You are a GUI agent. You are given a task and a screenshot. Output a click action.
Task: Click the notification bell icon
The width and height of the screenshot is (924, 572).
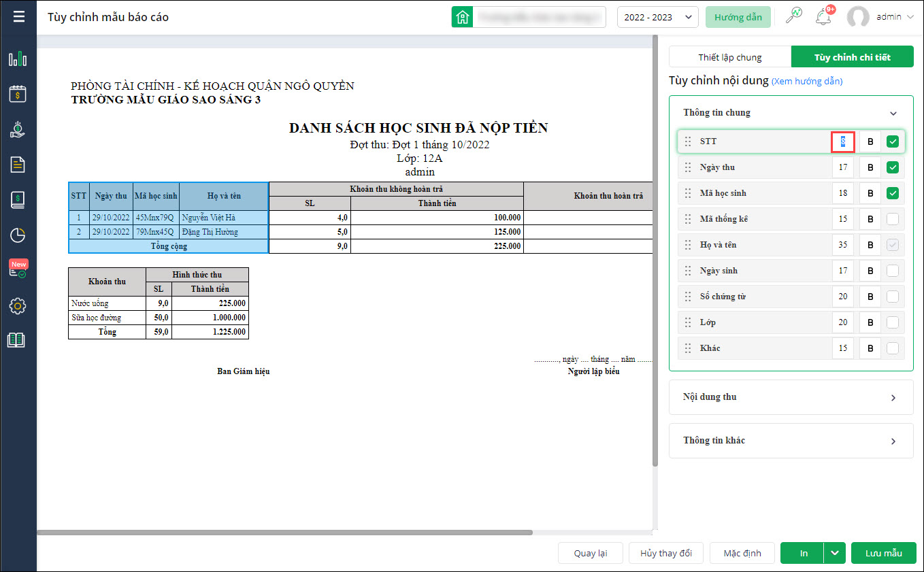tap(824, 17)
